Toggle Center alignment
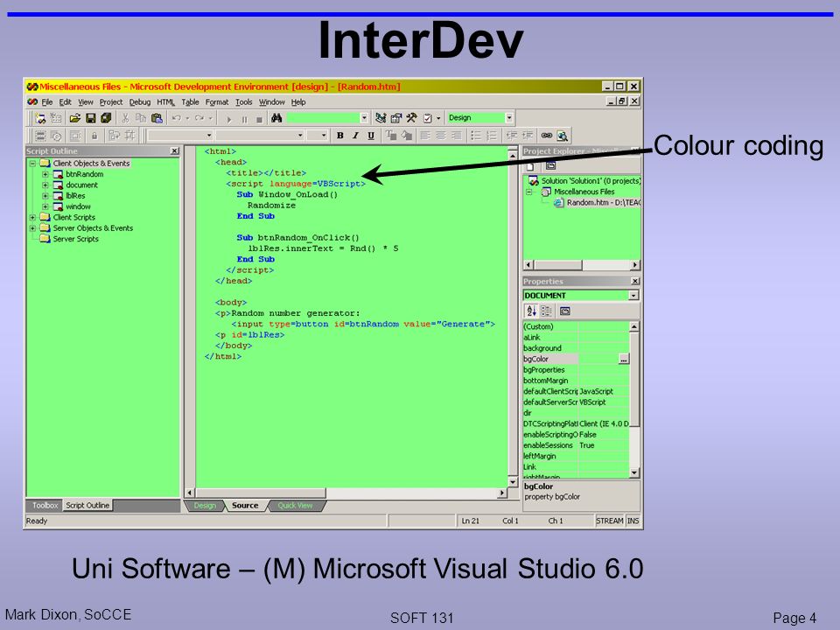This screenshot has width=840, height=630. (441, 136)
